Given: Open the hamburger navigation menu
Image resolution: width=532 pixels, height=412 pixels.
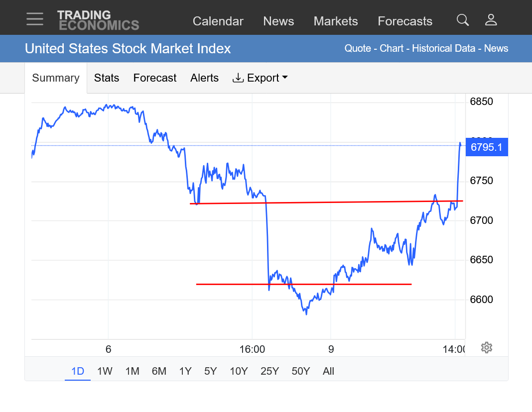Looking at the screenshot, I should pyautogui.click(x=35, y=19).
